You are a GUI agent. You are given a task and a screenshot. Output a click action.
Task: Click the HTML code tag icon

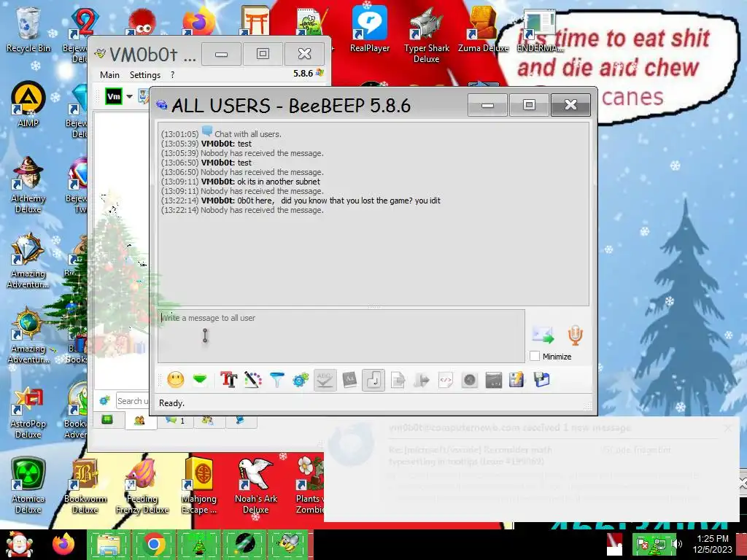click(x=446, y=380)
